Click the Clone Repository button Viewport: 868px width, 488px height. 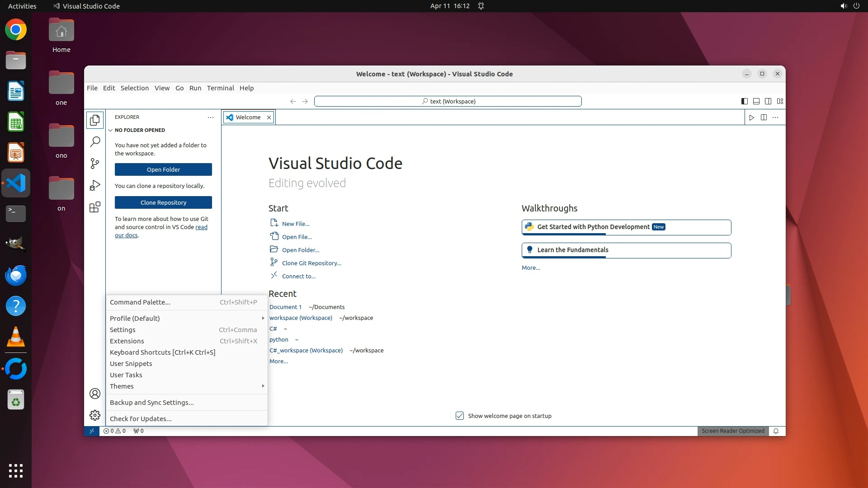coord(163,202)
